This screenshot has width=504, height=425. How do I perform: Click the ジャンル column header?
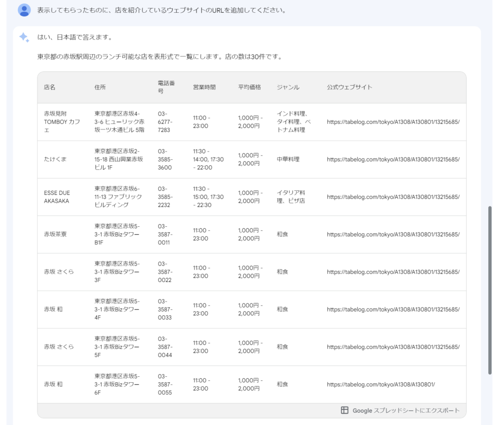288,87
